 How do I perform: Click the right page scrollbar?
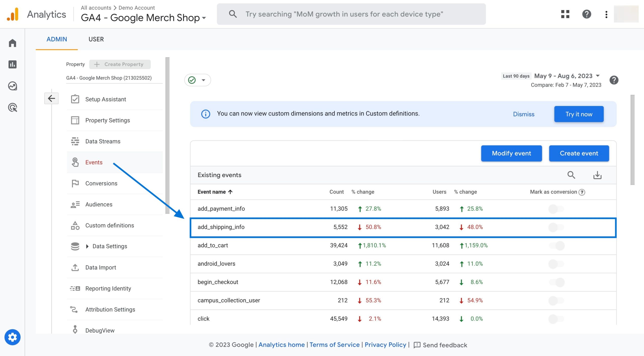(x=632, y=140)
